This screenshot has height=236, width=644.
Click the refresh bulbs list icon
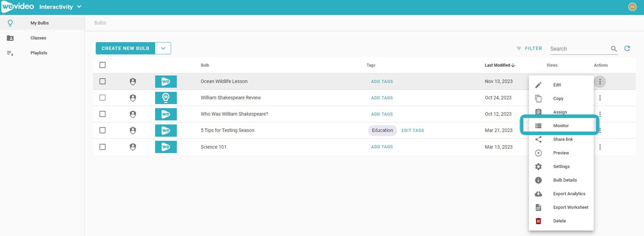click(x=627, y=48)
